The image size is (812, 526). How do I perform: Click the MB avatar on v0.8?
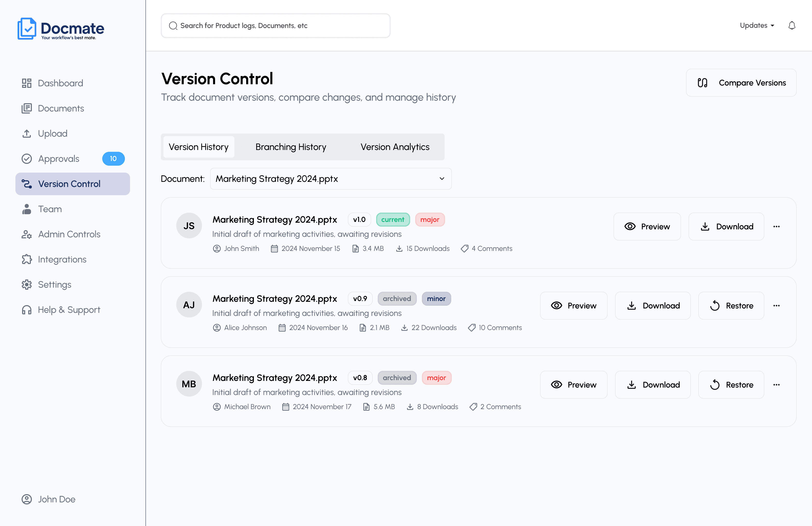tap(189, 384)
